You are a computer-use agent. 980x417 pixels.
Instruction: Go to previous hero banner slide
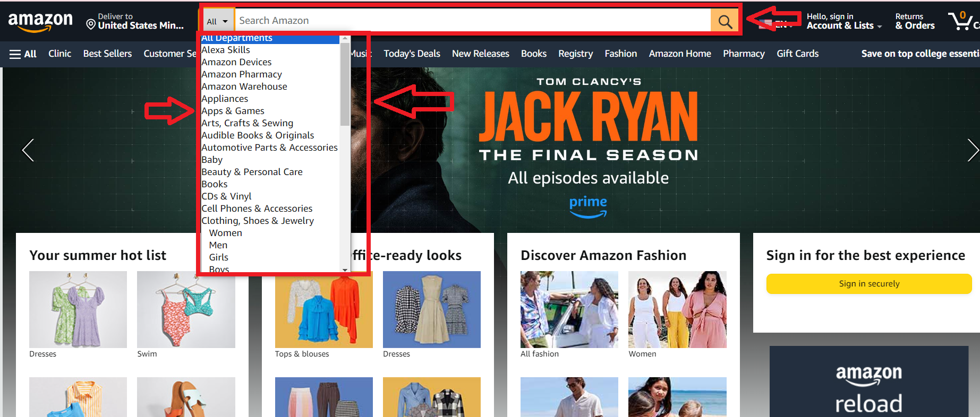click(x=28, y=150)
